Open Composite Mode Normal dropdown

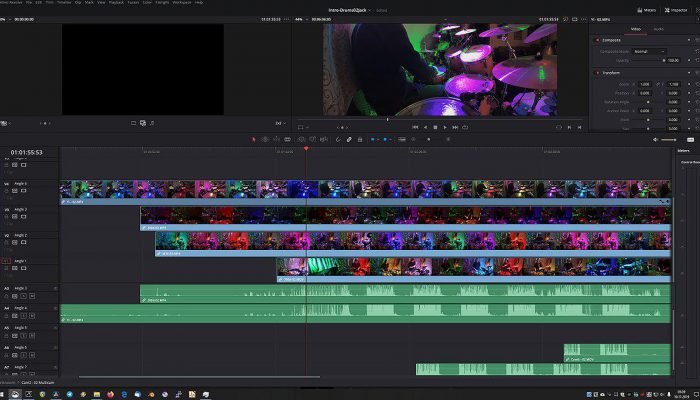click(649, 51)
